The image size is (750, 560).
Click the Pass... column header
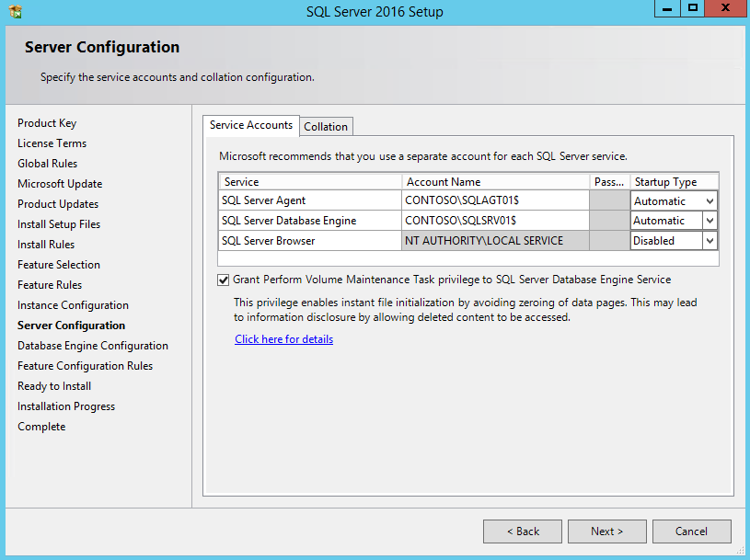(610, 182)
